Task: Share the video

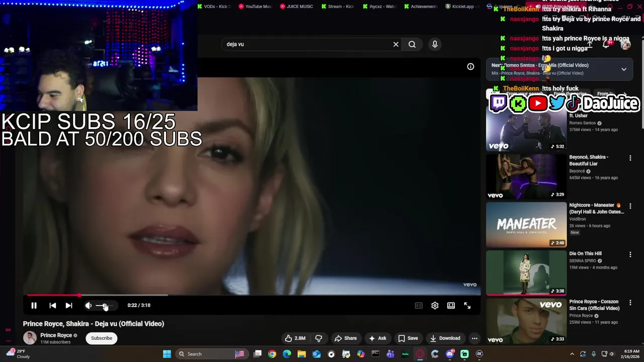Action: pos(346,338)
